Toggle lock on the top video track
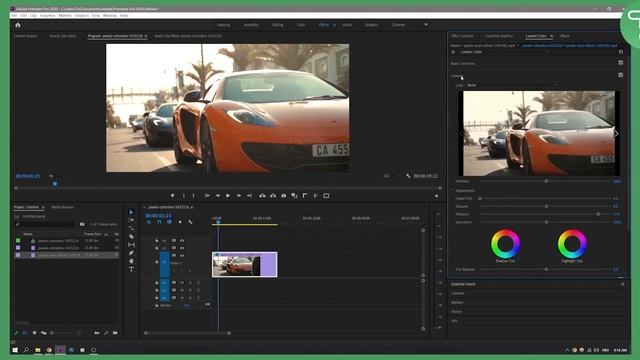The height and width of the screenshot is (360, 640). (157, 240)
